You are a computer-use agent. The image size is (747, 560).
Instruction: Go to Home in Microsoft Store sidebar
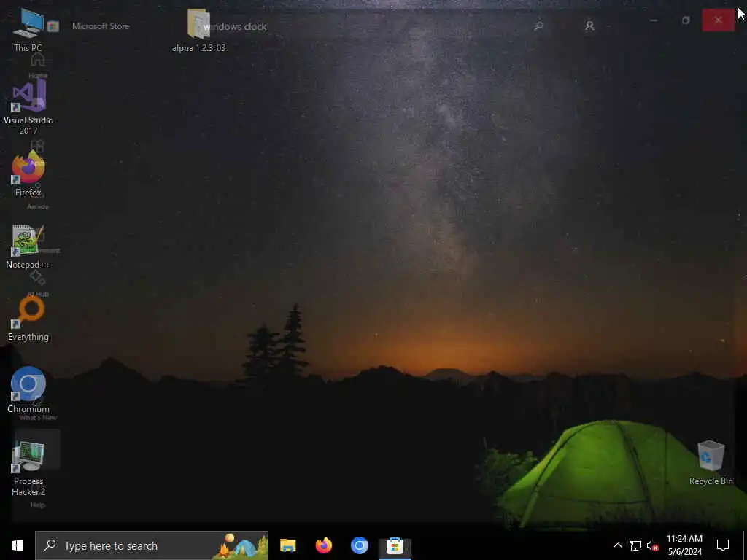38,65
